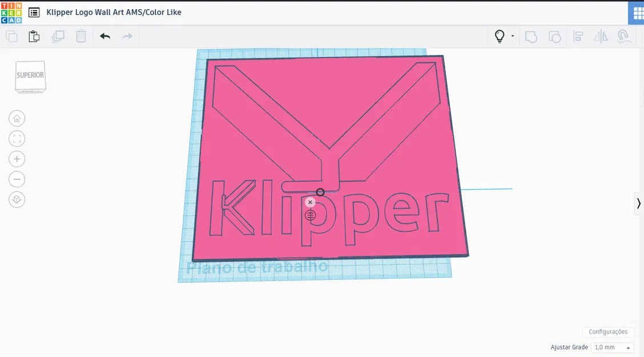644x357 pixels.
Task: Open the Align tool
Action: tap(578, 36)
